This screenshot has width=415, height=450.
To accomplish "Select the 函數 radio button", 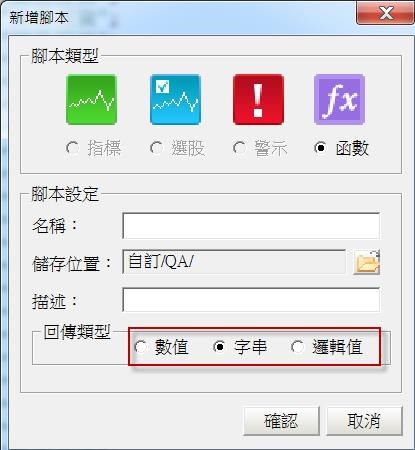I will pos(321,148).
